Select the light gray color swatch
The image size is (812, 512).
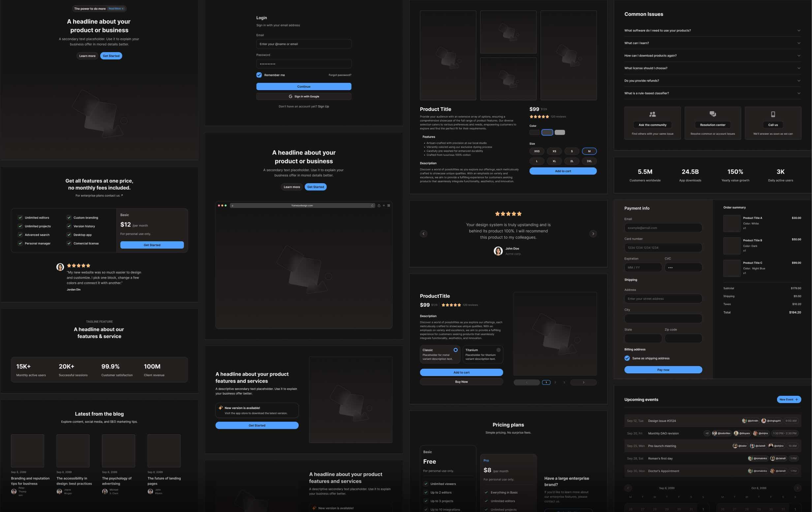560,132
